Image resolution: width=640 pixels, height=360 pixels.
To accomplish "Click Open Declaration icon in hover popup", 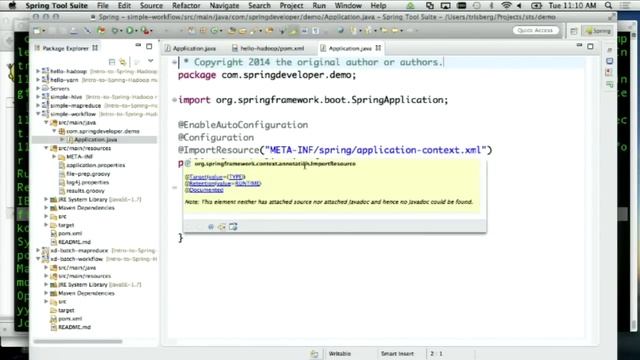I will coord(222,227).
